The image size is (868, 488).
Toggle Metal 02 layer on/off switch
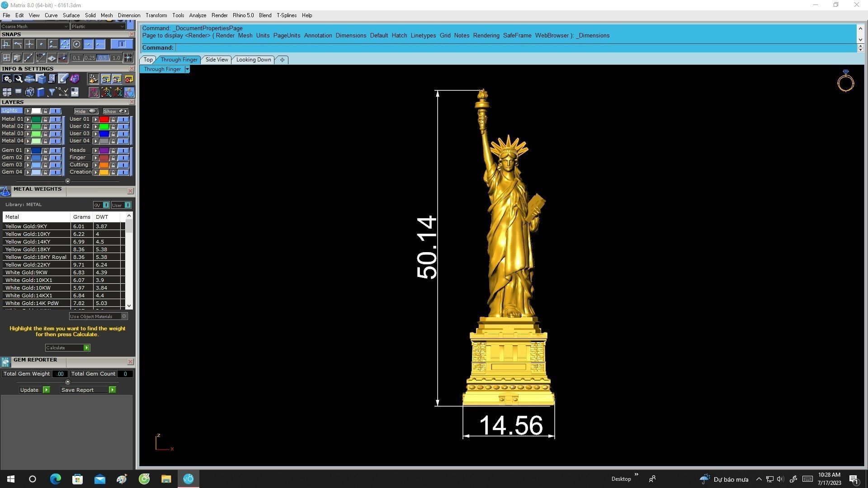[x=55, y=127]
